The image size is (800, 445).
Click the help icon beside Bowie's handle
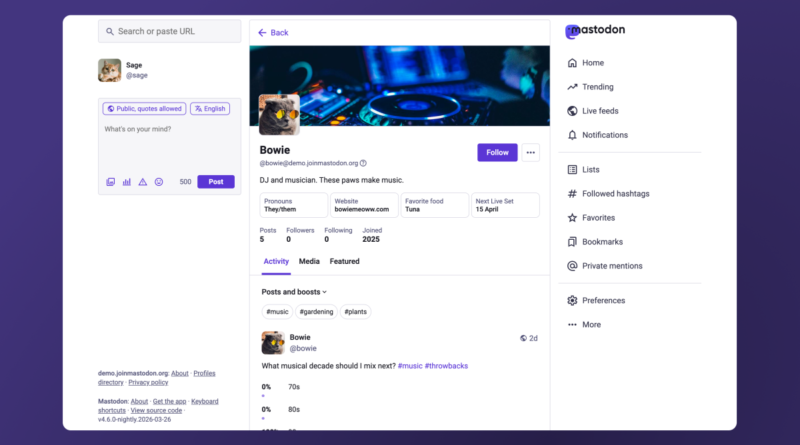363,163
